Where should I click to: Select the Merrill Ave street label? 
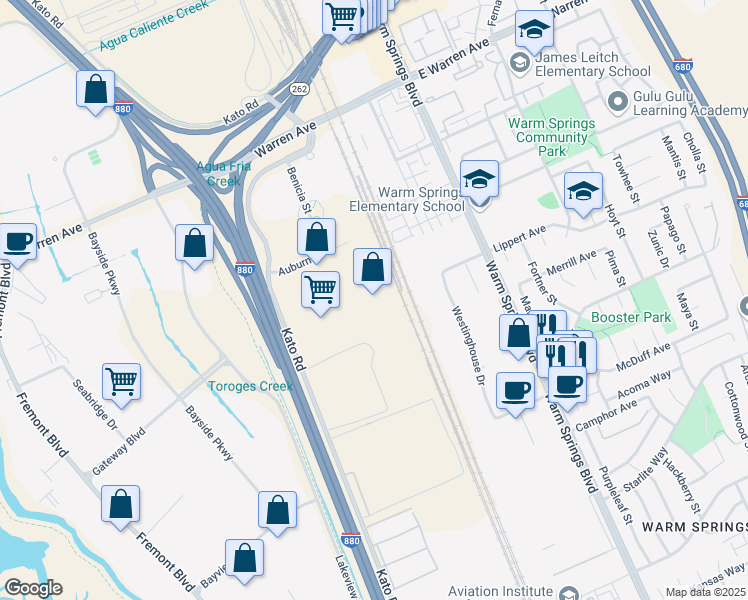point(571,263)
